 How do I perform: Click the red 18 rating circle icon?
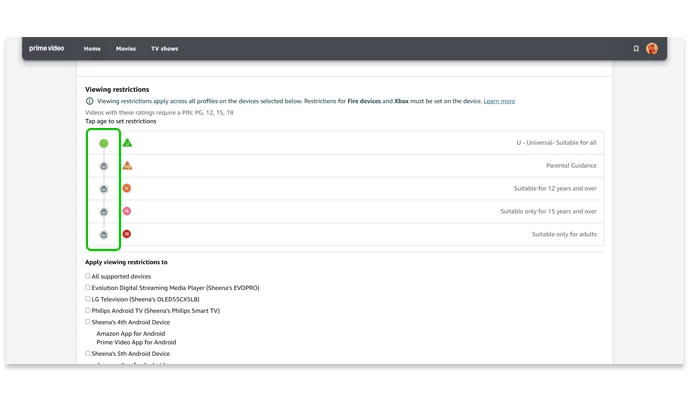[127, 234]
